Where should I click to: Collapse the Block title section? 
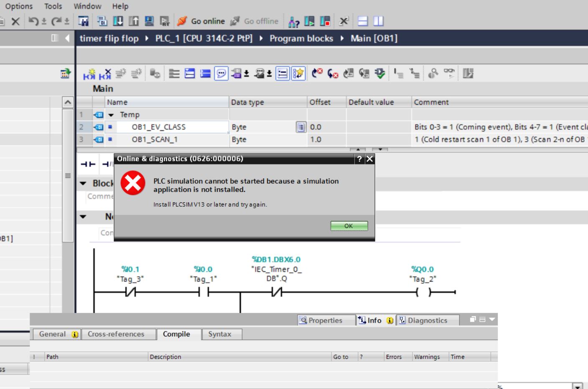click(83, 183)
